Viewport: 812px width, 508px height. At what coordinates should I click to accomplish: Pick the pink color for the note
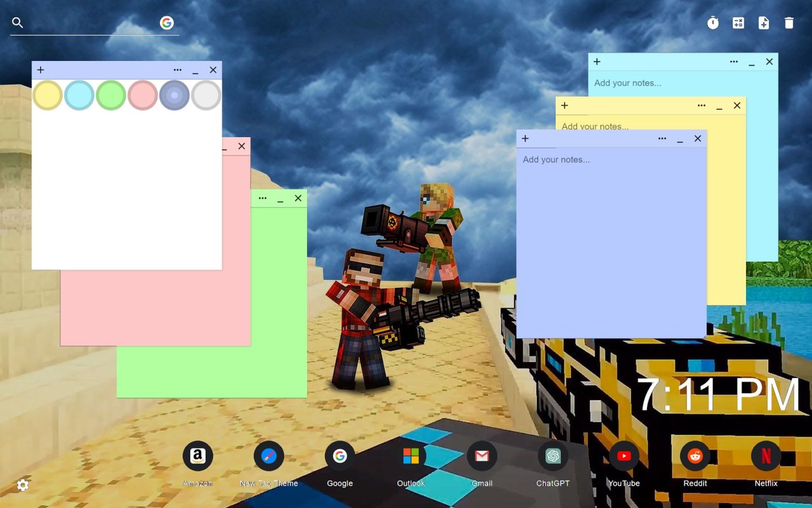coord(143,95)
